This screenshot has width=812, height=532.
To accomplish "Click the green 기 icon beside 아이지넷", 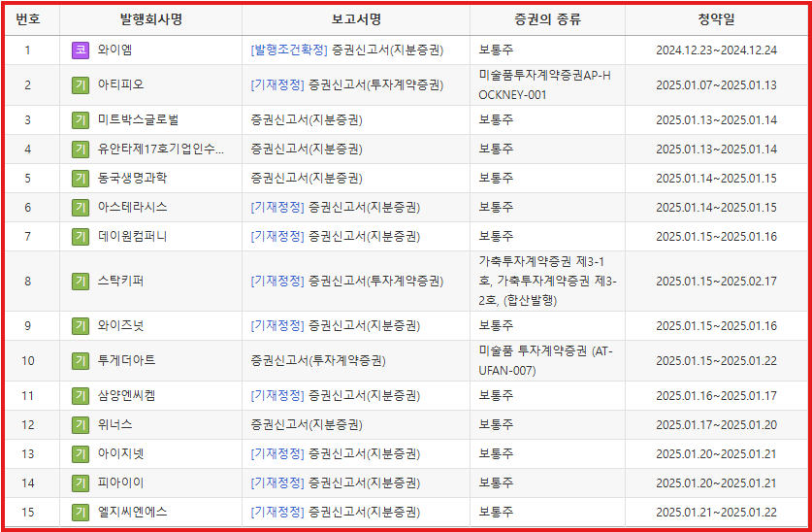I will 81,453.
